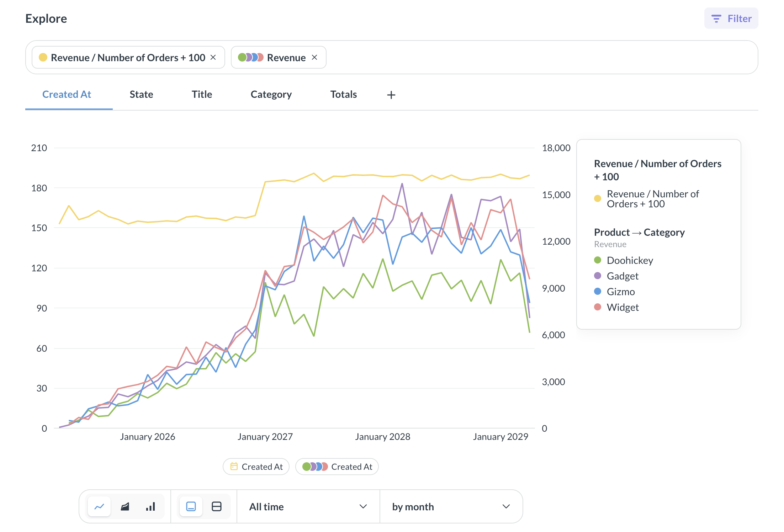
Task: Switch to the State tab
Action: click(141, 94)
